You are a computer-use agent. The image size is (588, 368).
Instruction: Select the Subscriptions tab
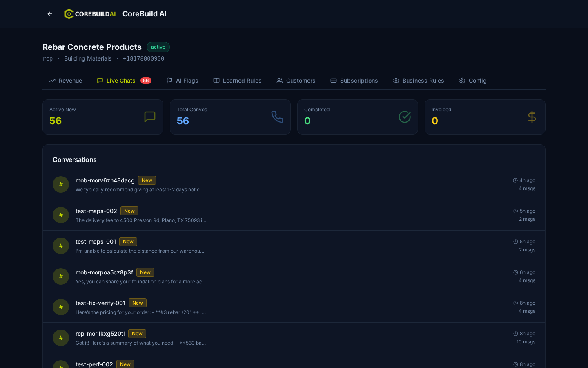354,81
